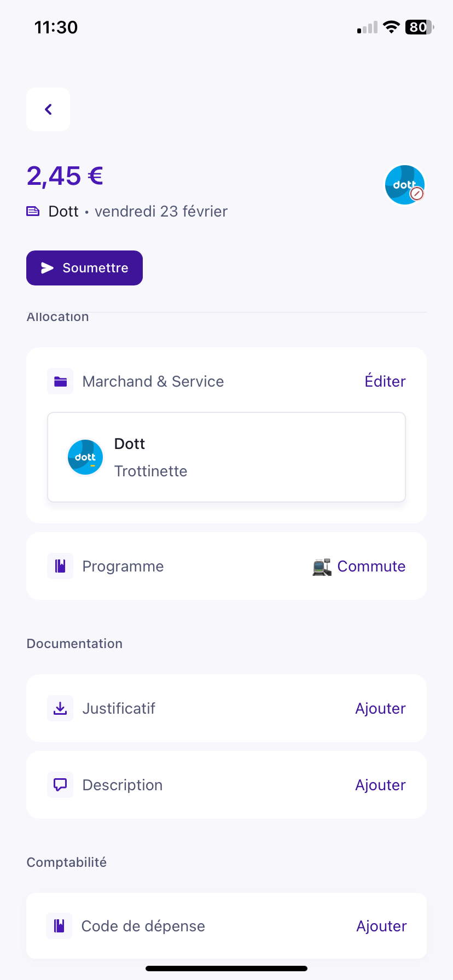Tap the Programme bookmark icon
This screenshot has height=980, width=453.
60,566
